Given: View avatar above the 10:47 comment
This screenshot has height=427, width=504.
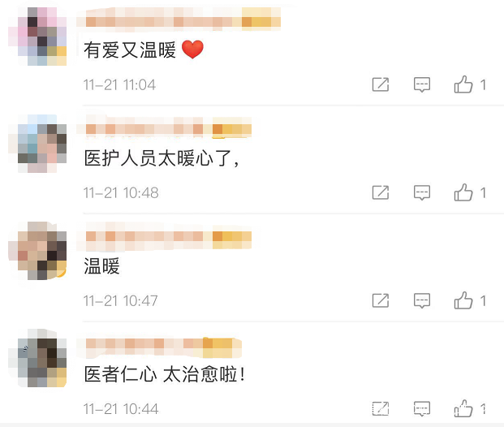Looking at the screenshot, I should [x=37, y=251].
